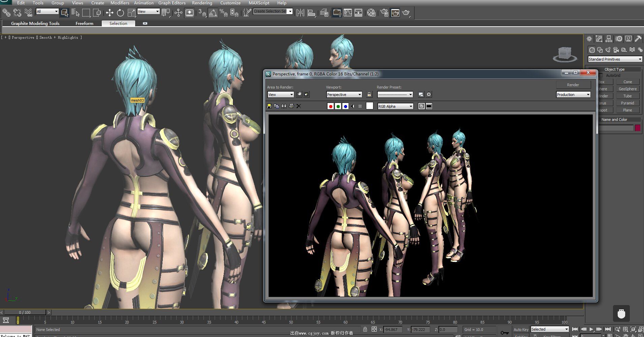Toggle green channel display
This screenshot has height=337, width=644.
[338, 106]
